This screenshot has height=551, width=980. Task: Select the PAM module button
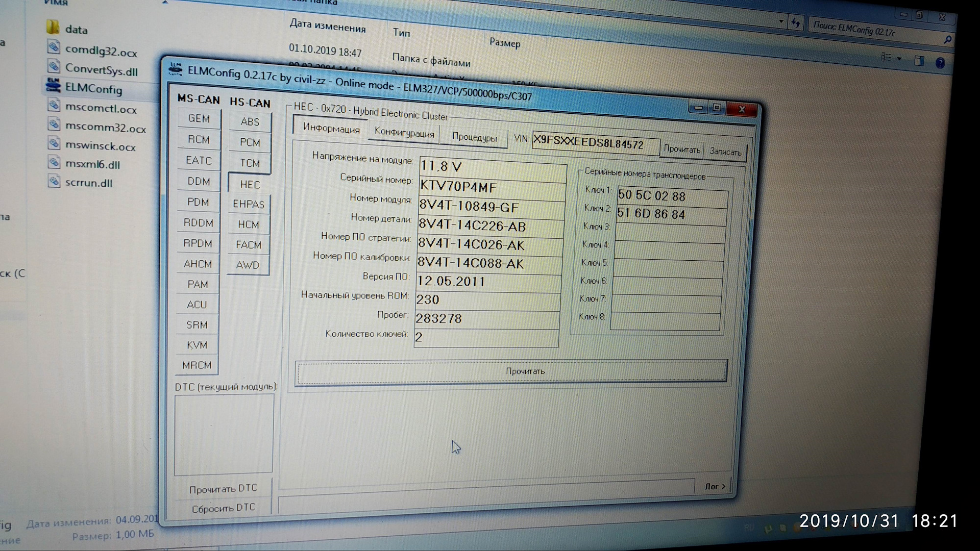tap(198, 284)
